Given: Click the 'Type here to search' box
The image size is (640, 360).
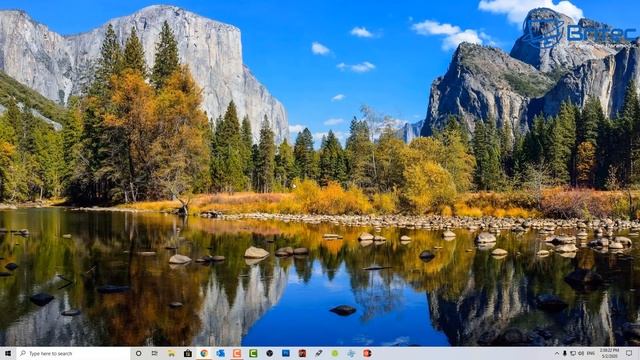Looking at the screenshot, I should (x=73, y=353).
